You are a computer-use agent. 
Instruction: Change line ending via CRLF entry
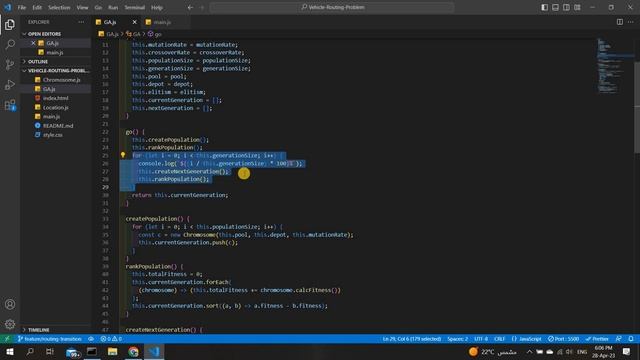(500, 339)
